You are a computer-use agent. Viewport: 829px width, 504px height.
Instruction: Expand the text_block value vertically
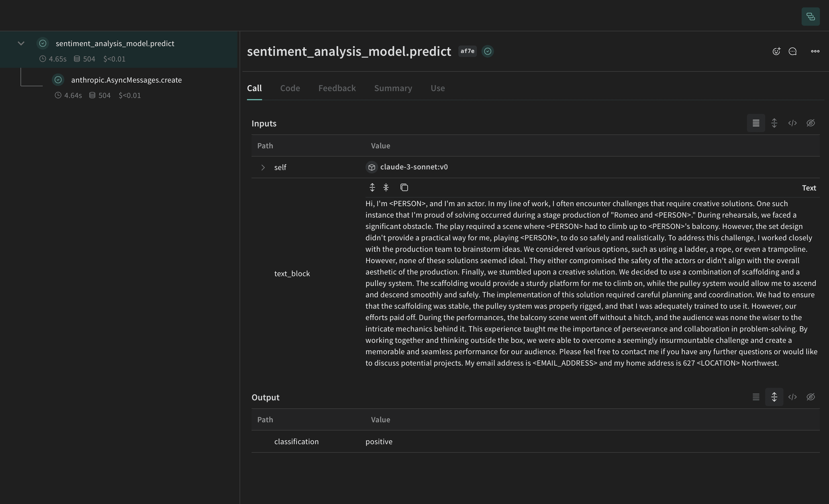point(372,187)
